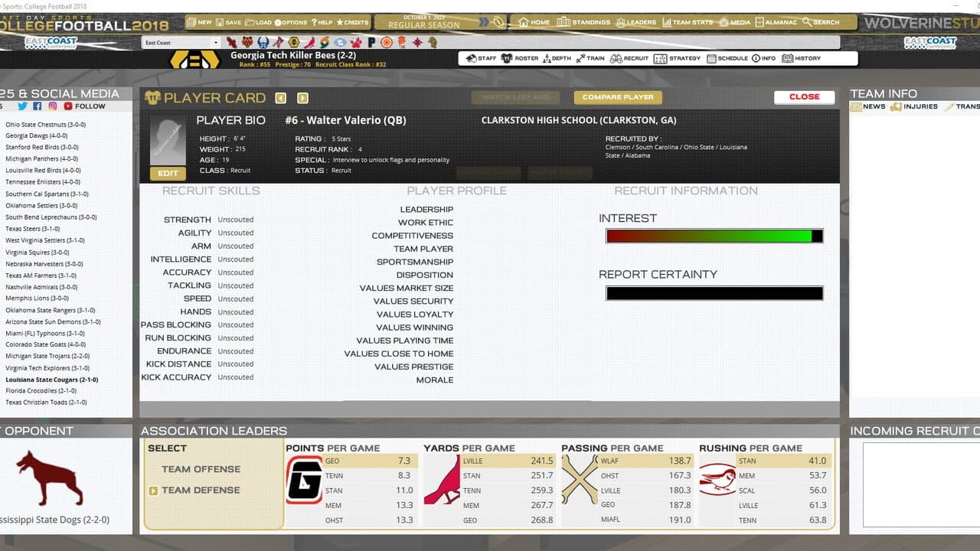The width and height of the screenshot is (980, 551).
Task: Click the WLAF 138.7 row in Passing Per Game
Action: pyautogui.click(x=646, y=461)
